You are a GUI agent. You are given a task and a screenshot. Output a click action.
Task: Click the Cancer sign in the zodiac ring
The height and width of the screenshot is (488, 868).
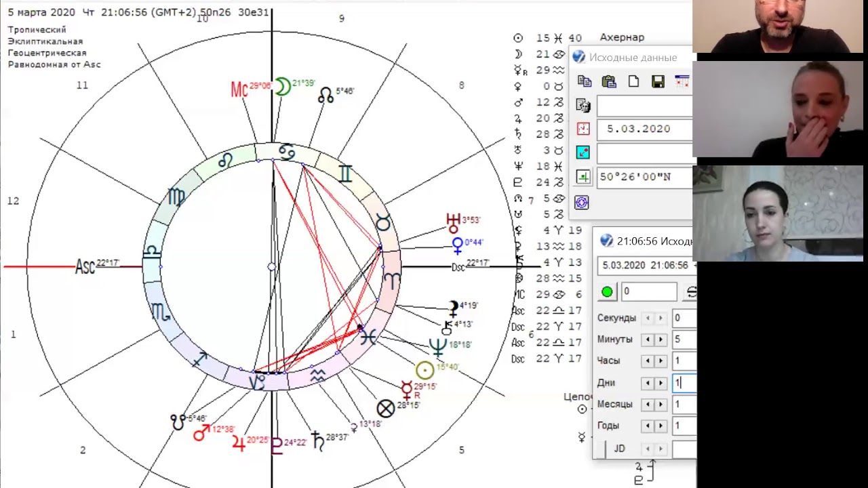click(x=287, y=152)
